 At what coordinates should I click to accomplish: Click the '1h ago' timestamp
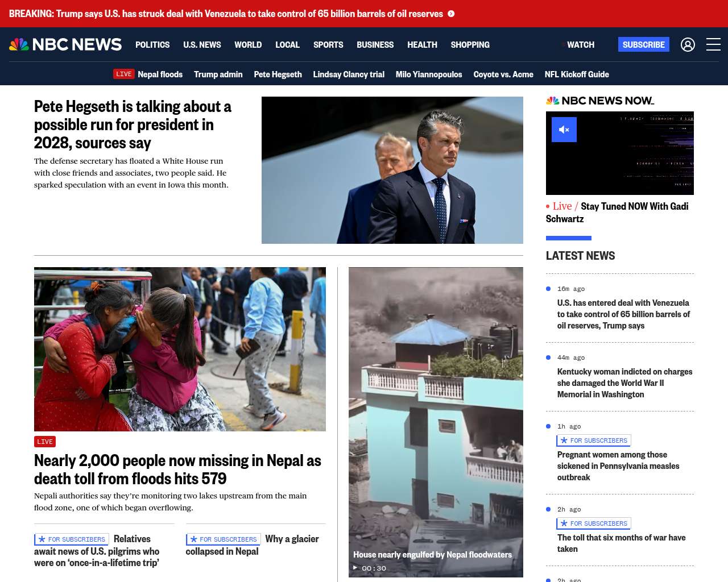point(569,426)
